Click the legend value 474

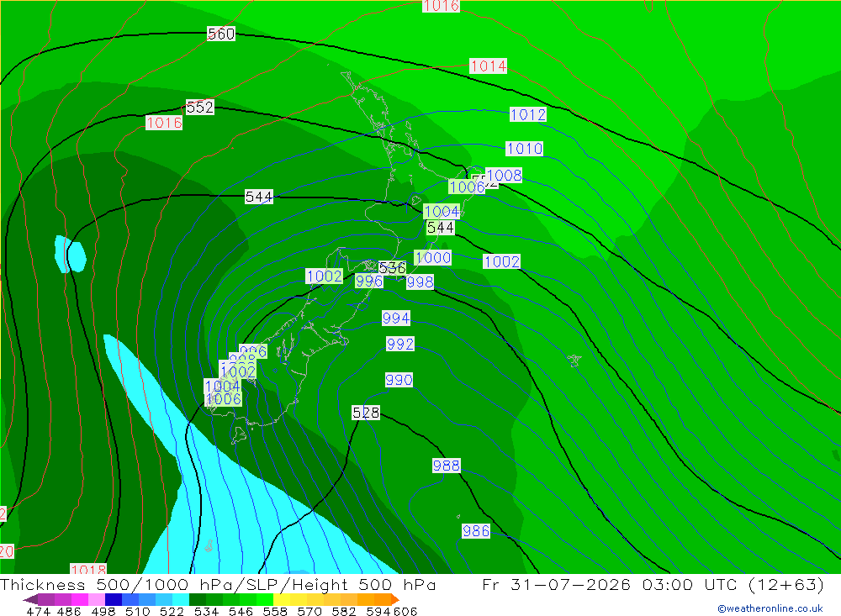pyautogui.click(x=38, y=611)
